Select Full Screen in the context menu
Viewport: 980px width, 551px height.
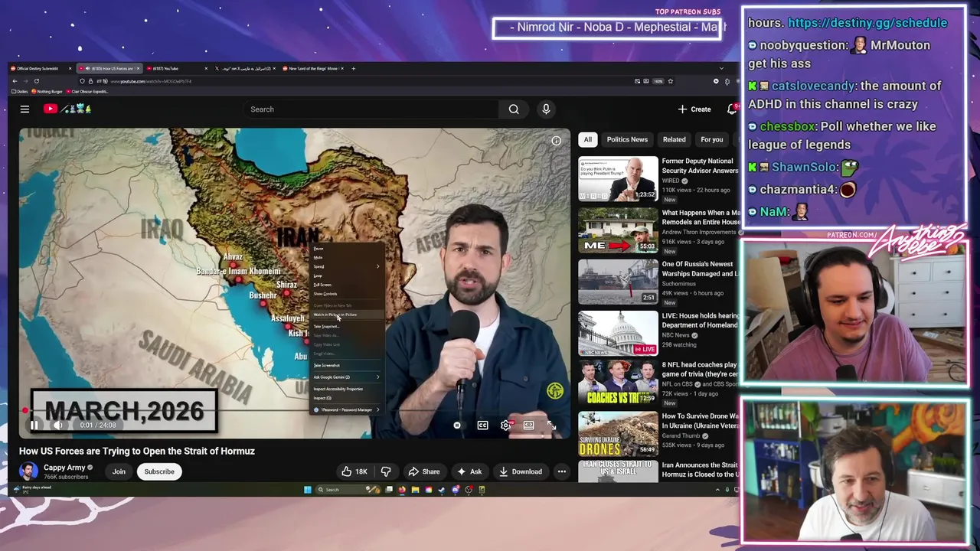(346, 285)
